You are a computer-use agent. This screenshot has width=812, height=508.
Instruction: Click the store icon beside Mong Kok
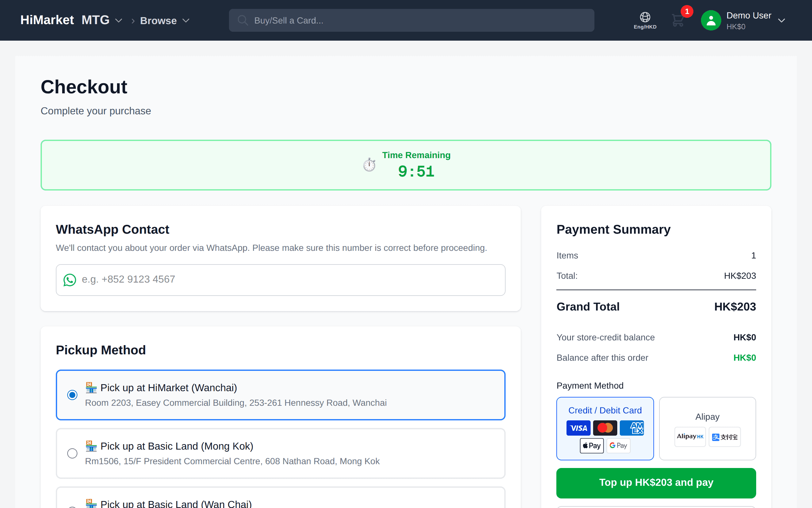point(91,446)
